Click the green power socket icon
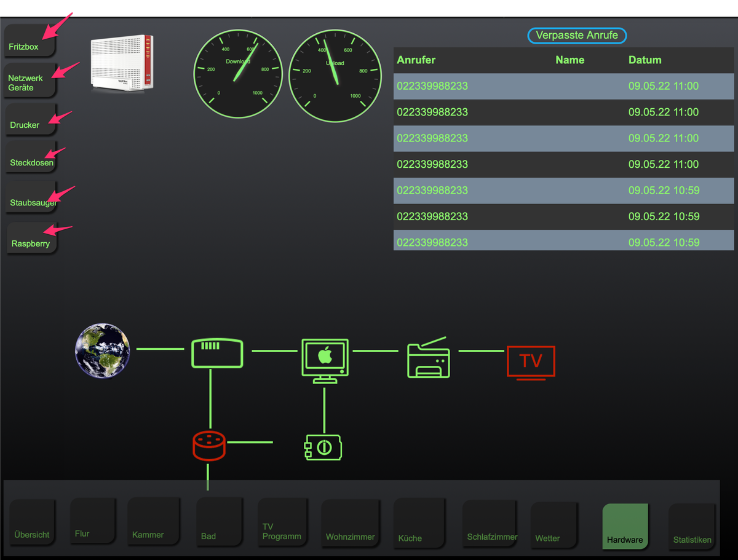 coord(323,448)
